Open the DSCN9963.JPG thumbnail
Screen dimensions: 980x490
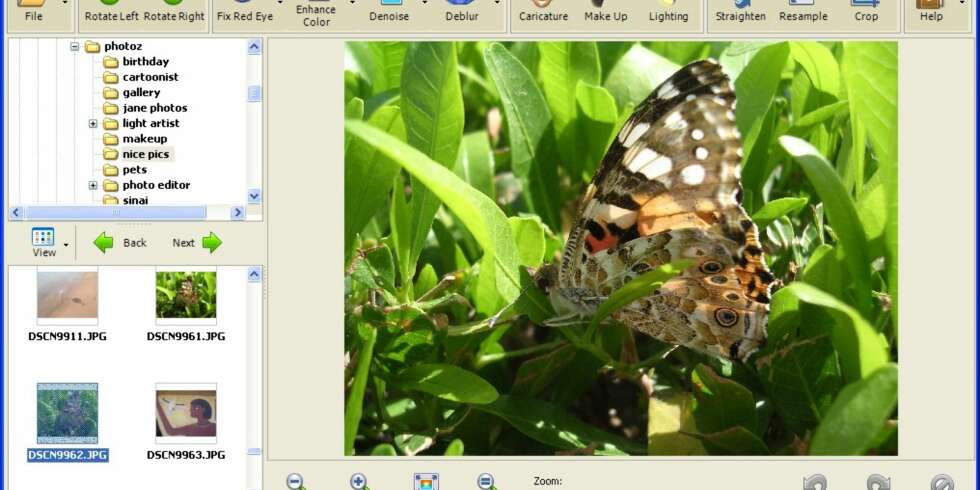[x=186, y=413]
